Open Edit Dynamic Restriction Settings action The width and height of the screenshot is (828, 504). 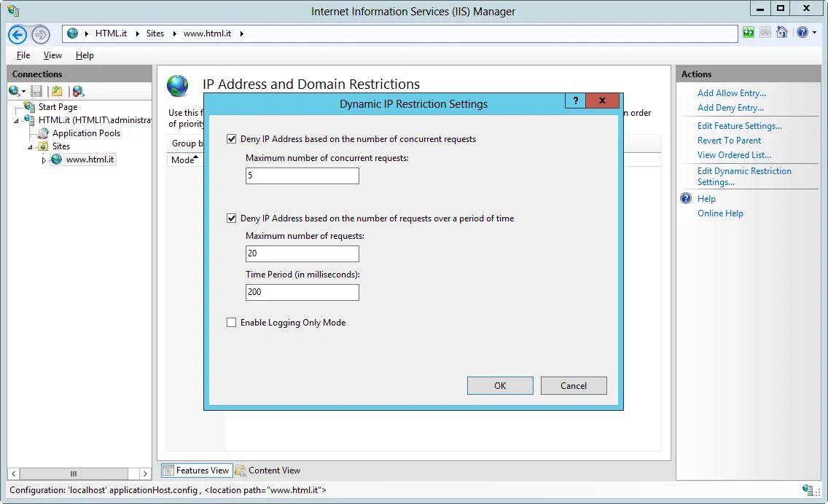coord(744,176)
